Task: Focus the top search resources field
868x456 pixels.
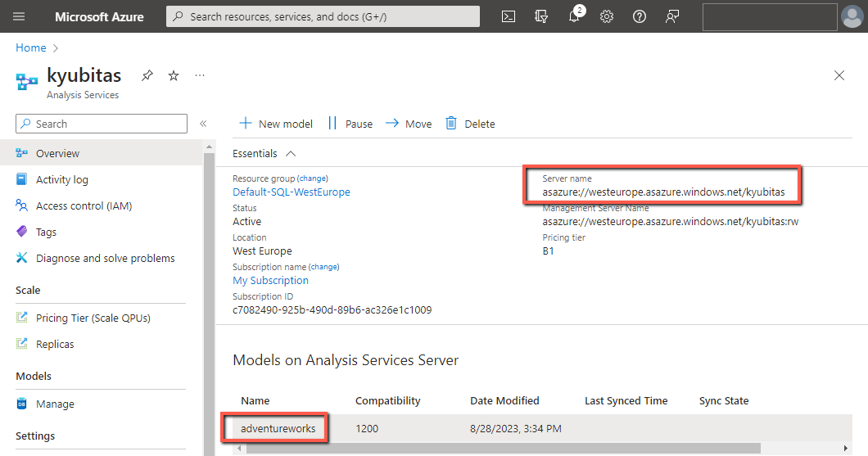Action: coord(323,16)
